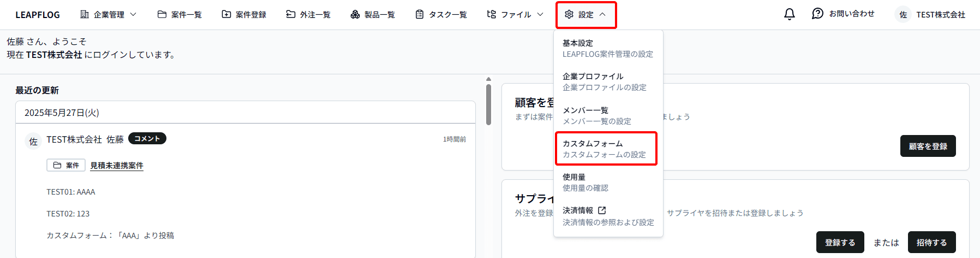Expand the 企業管理 dropdown menu
The width and height of the screenshot is (980, 258).
coord(133,15)
